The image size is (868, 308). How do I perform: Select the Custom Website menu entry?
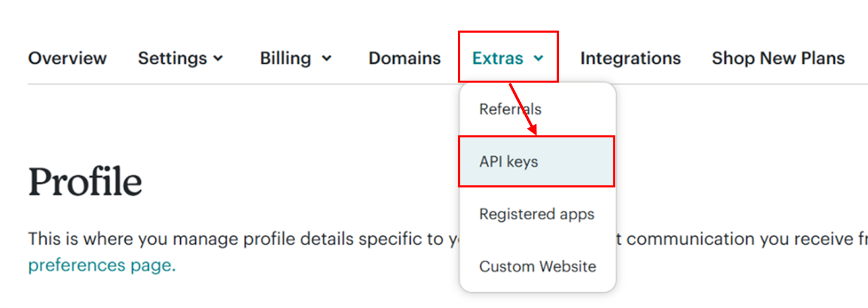(x=538, y=266)
